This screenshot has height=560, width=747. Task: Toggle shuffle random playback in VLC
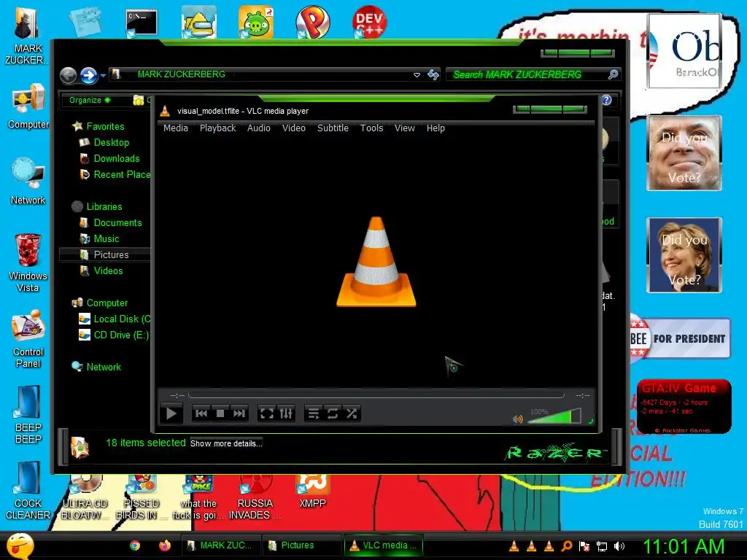[352, 413]
